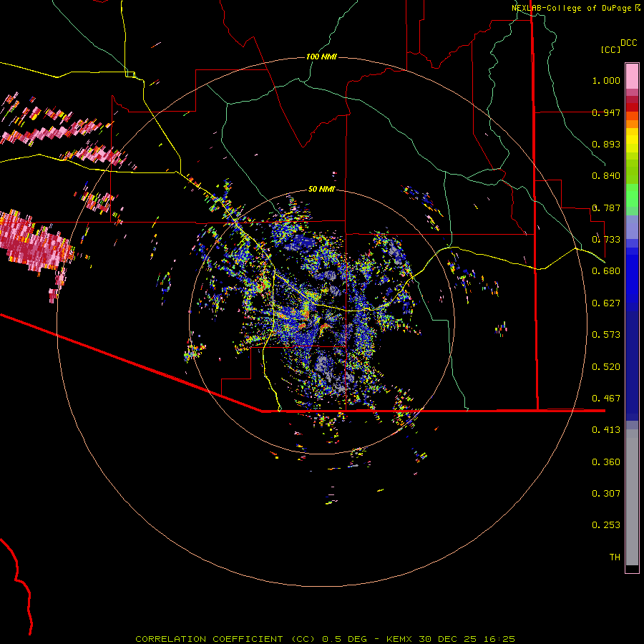Screen dimensions: 644x644
Task: Click the 0.360 scale value
Action: (x=606, y=462)
